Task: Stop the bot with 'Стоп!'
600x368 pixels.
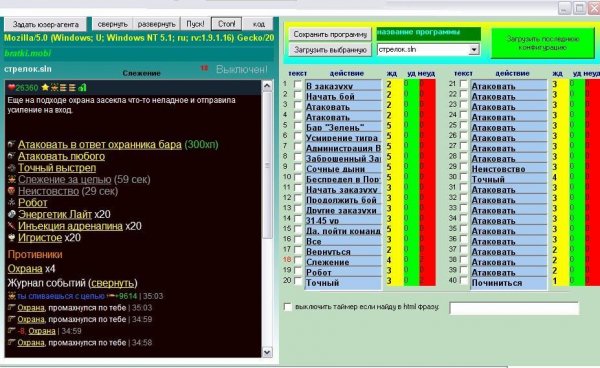Action: point(227,24)
